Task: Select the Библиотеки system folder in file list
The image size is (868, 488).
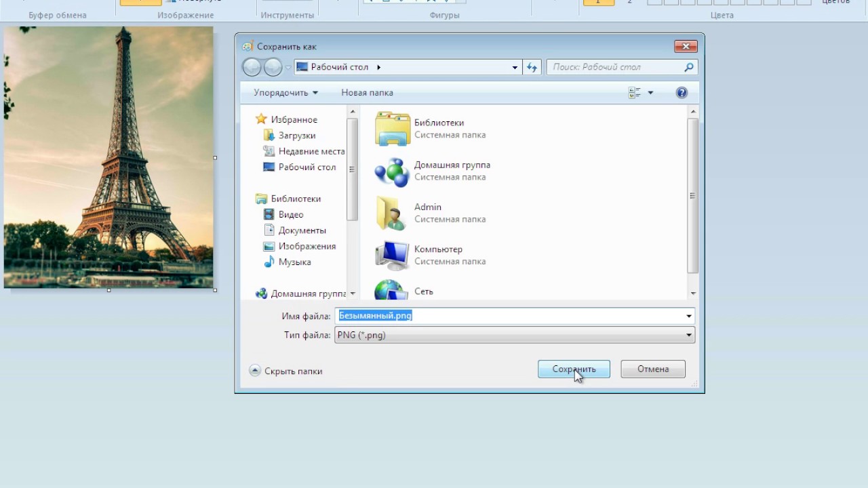Action: pos(431,129)
